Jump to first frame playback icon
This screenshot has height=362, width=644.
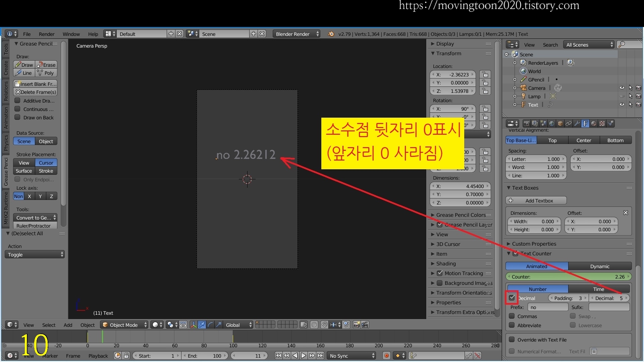coord(278,356)
